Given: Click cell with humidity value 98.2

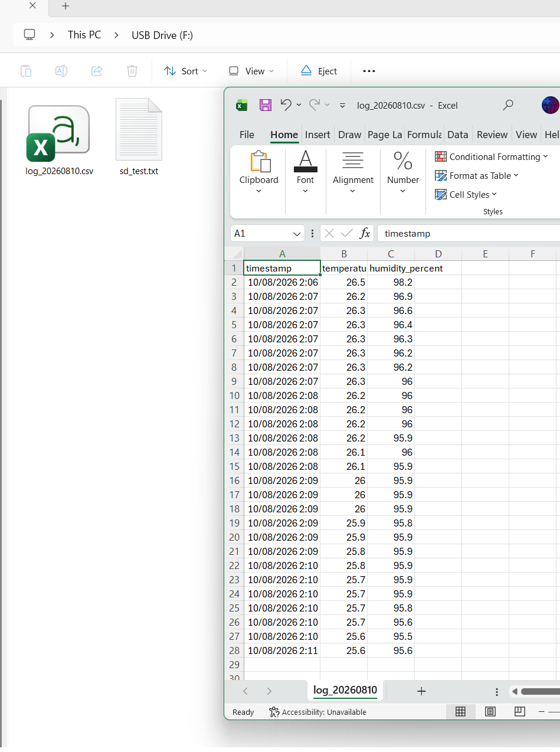Looking at the screenshot, I should coord(391,282).
